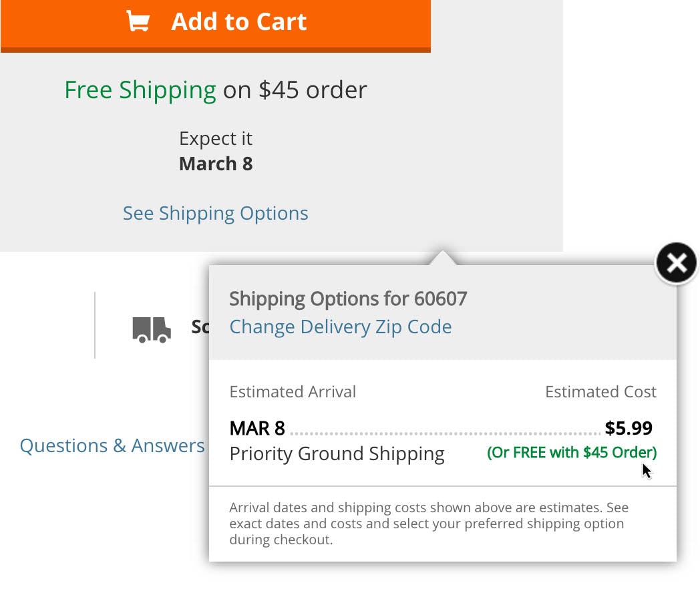Click the Expect it label

[x=215, y=139]
